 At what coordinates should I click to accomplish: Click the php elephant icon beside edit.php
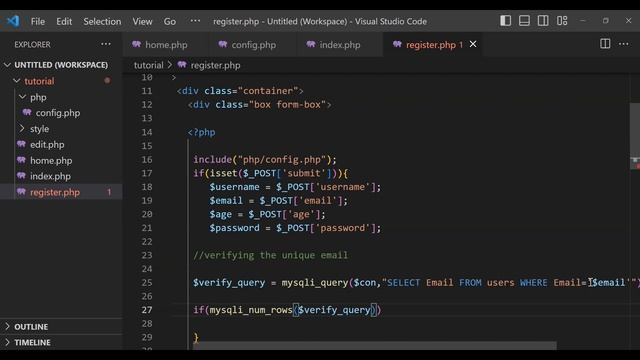(x=21, y=144)
